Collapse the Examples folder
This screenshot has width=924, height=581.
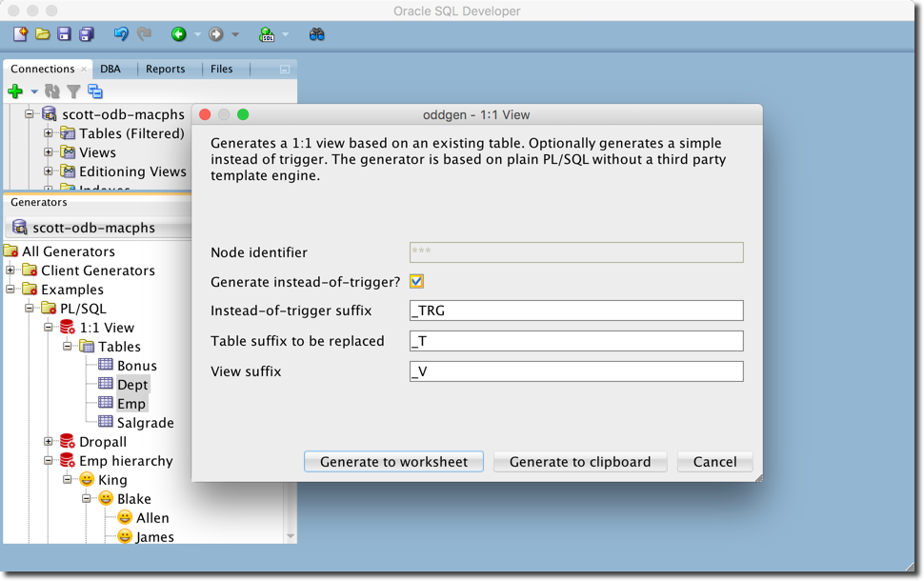pyautogui.click(x=10, y=289)
